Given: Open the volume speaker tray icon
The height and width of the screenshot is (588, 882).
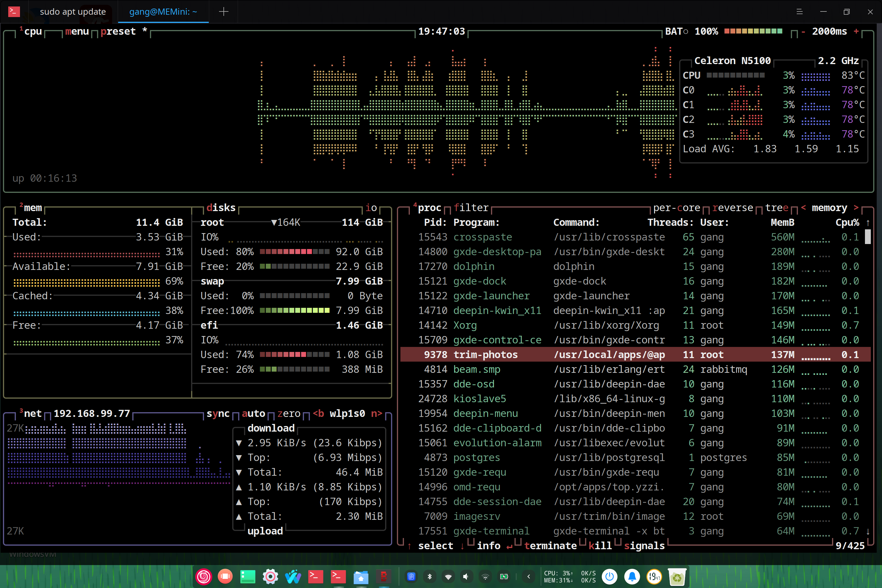Looking at the screenshot, I should (466, 576).
